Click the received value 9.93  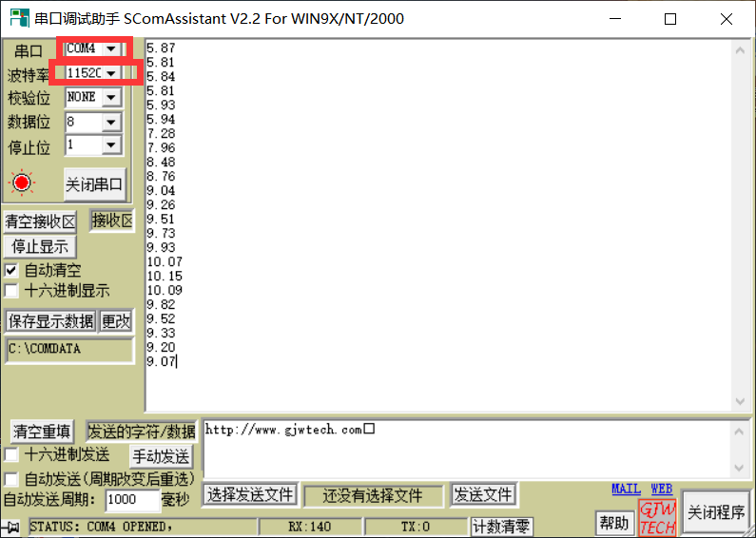[x=161, y=248]
